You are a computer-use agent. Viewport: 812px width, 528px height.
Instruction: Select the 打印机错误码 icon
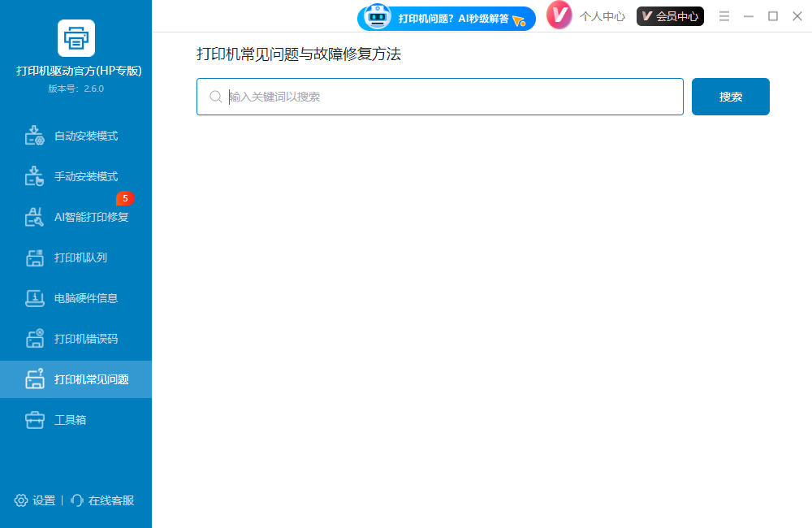pos(34,339)
